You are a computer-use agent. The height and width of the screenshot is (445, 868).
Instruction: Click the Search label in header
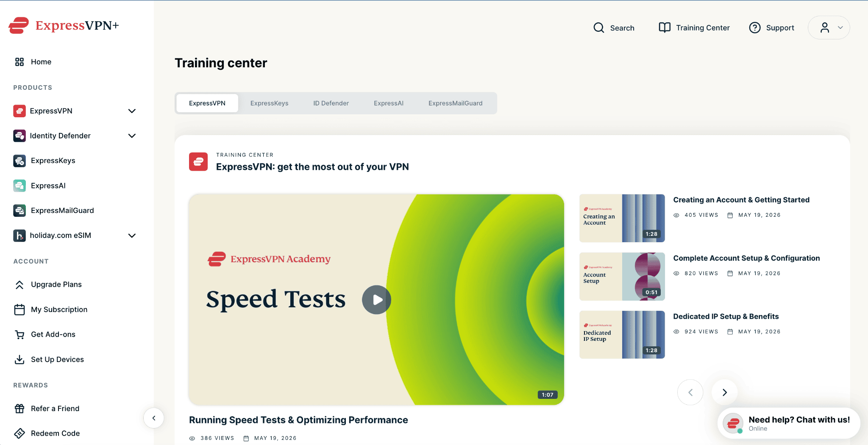622,28
